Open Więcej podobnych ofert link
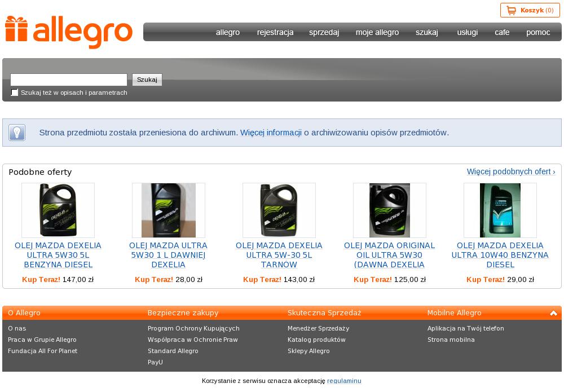 tap(511, 171)
